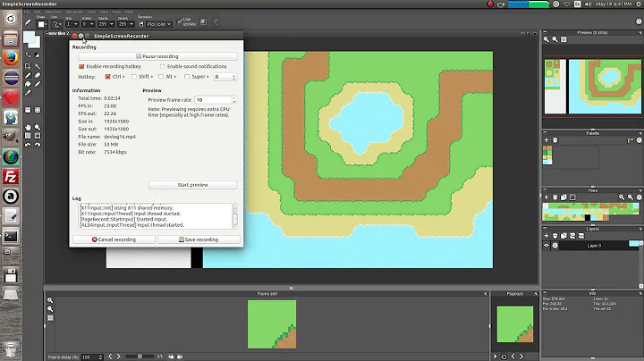The height and width of the screenshot is (361, 644).
Task: Delete layer using the Layers trash icon
Action: tap(555, 236)
